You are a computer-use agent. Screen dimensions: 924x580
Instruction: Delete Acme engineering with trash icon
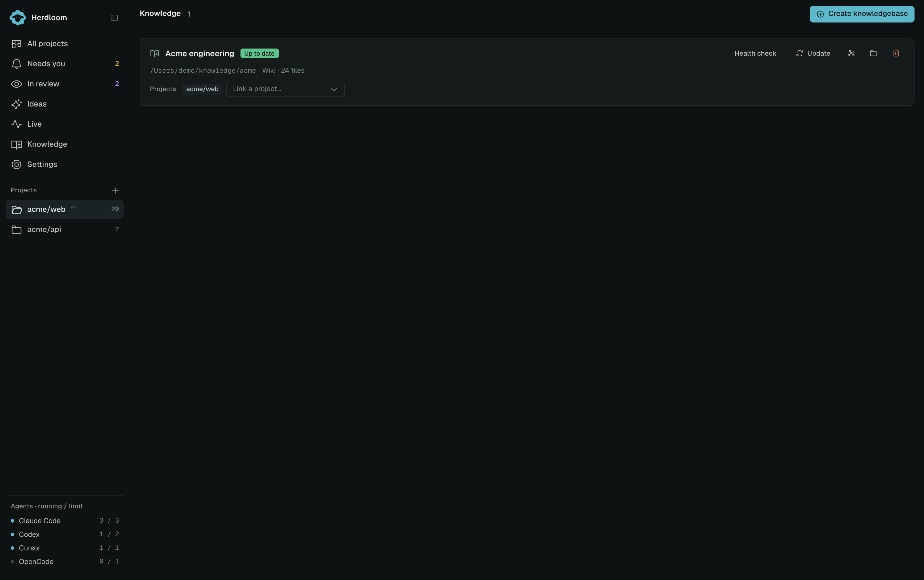[896, 53]
